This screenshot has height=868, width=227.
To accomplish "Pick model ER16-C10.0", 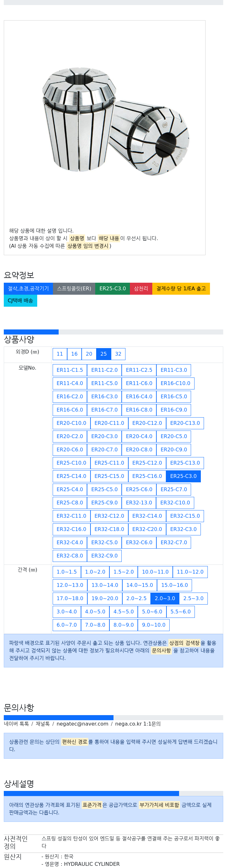I will click(175, 383).
